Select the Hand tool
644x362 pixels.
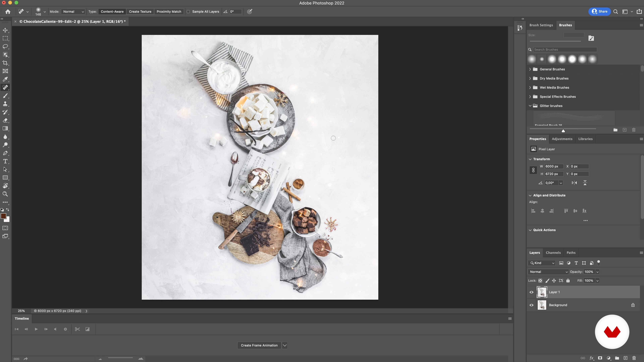coord(5,186)
